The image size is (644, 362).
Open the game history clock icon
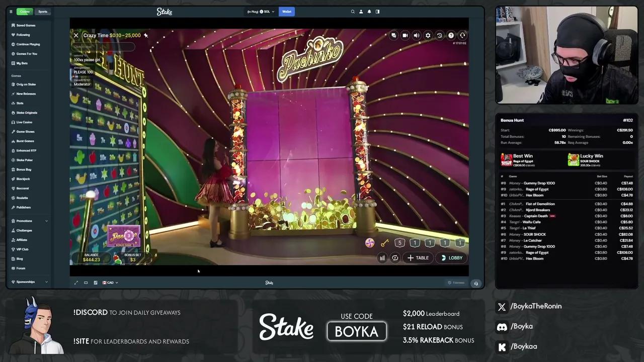coord(439,35)
